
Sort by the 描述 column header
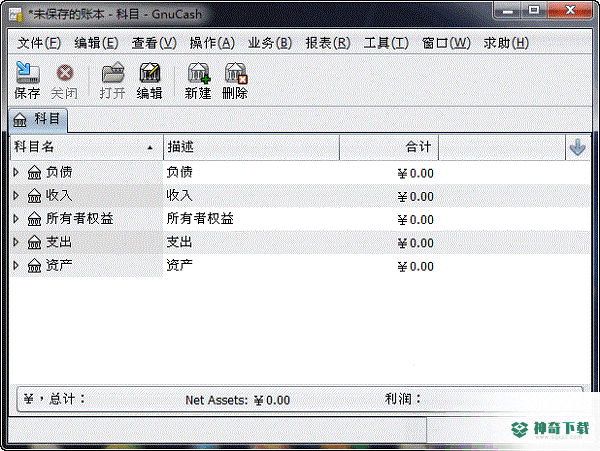(251, 147)
